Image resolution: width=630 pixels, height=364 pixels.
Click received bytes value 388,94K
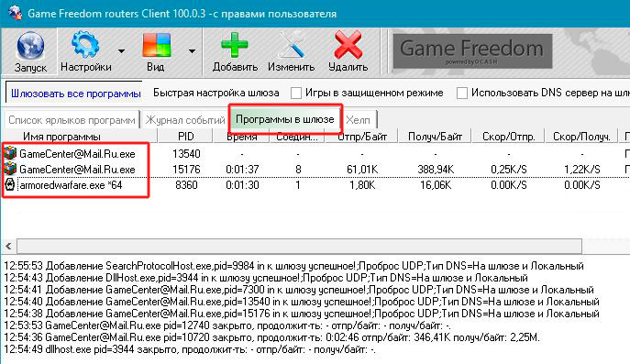(436, 170)
